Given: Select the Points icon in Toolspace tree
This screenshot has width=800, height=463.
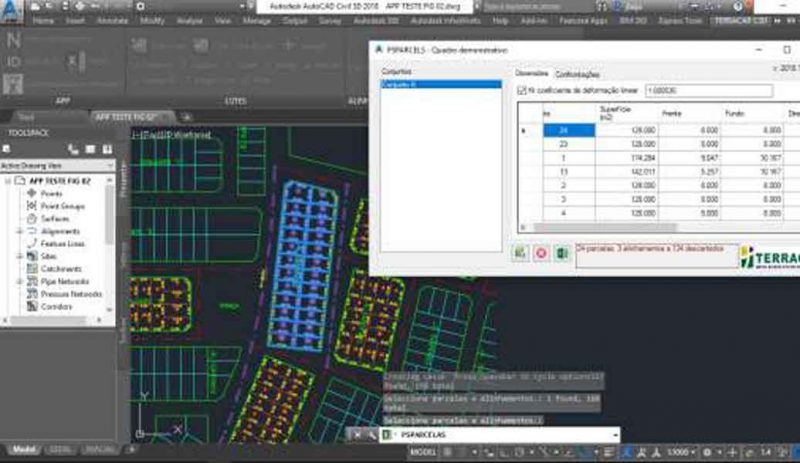Looking at the screenshot, I should coord(31,193).
